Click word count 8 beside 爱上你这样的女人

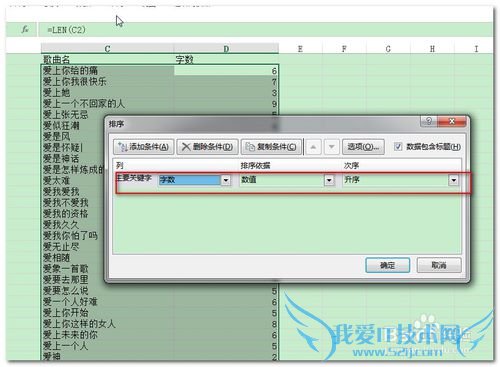click(226, 324)
